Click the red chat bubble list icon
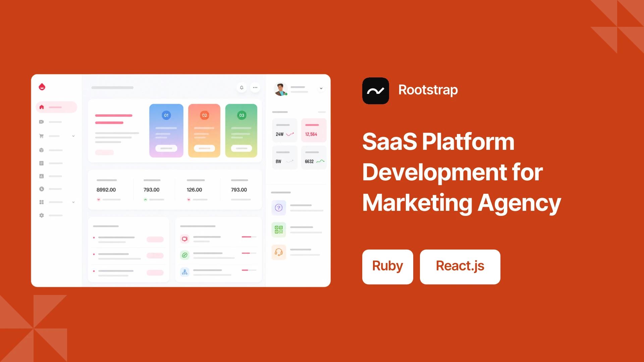Image resolution: width=644 pixels, height=362 pixels. [x=185, y=239]
